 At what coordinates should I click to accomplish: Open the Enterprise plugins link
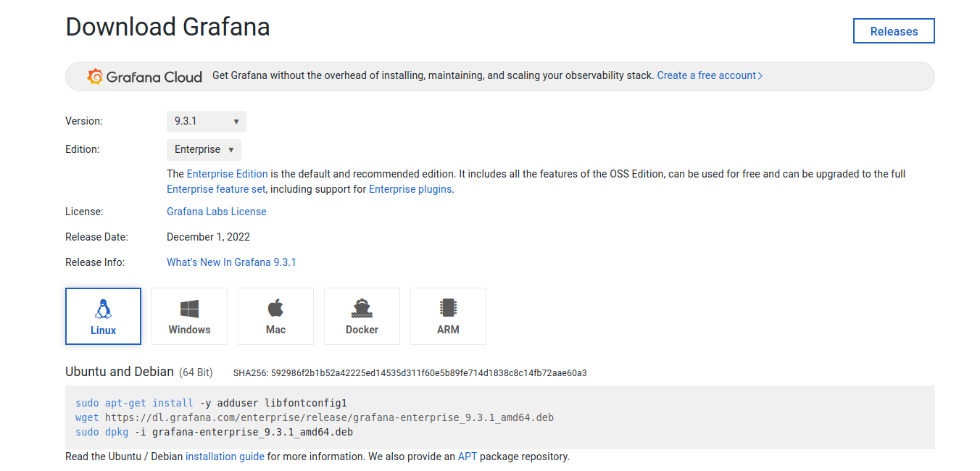coord(410,188)
